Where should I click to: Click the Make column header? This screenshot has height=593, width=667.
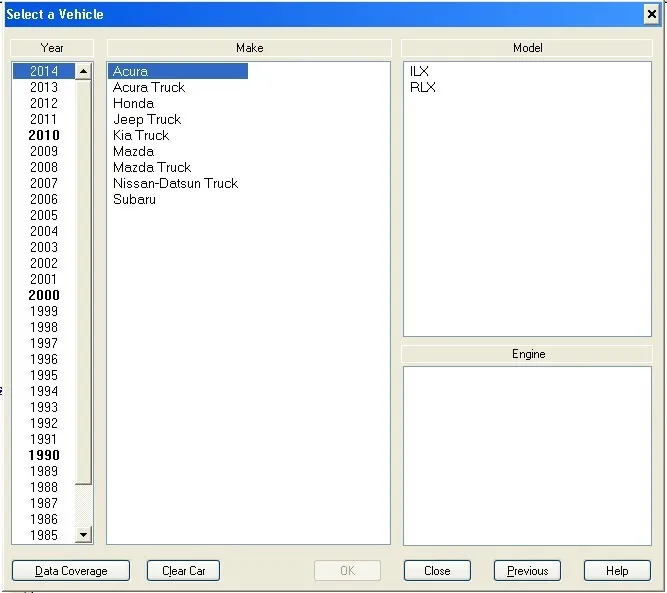[249, 48]
